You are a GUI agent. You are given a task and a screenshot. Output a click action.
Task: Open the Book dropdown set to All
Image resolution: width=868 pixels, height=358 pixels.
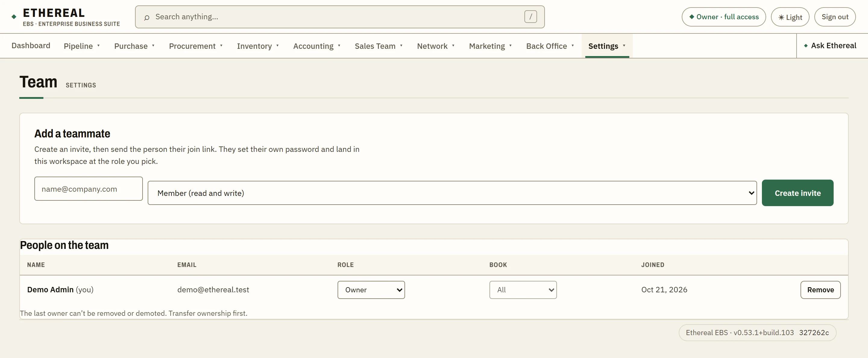tap(523, 290)
